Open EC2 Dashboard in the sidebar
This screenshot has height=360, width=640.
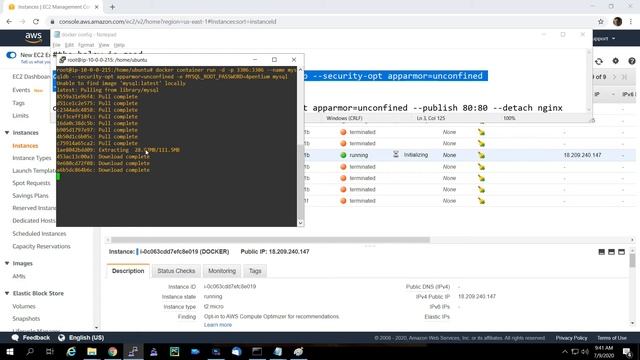31,77
